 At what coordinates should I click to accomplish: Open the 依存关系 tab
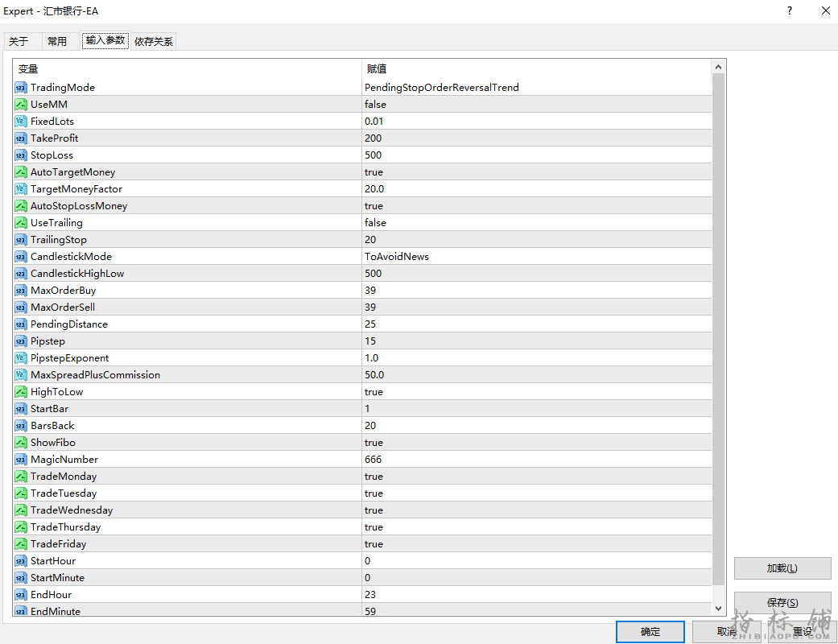pyautogui.click(x=153, y=42)
